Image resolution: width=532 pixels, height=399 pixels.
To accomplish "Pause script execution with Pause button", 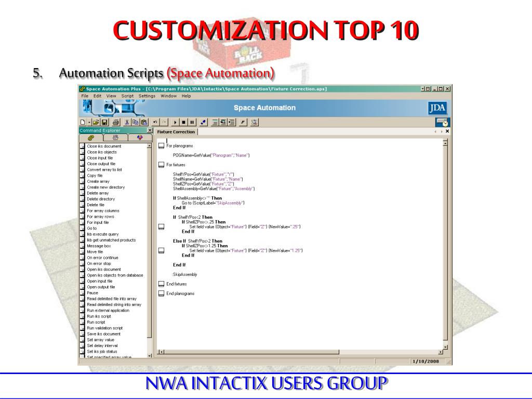I will coord(192,122).
